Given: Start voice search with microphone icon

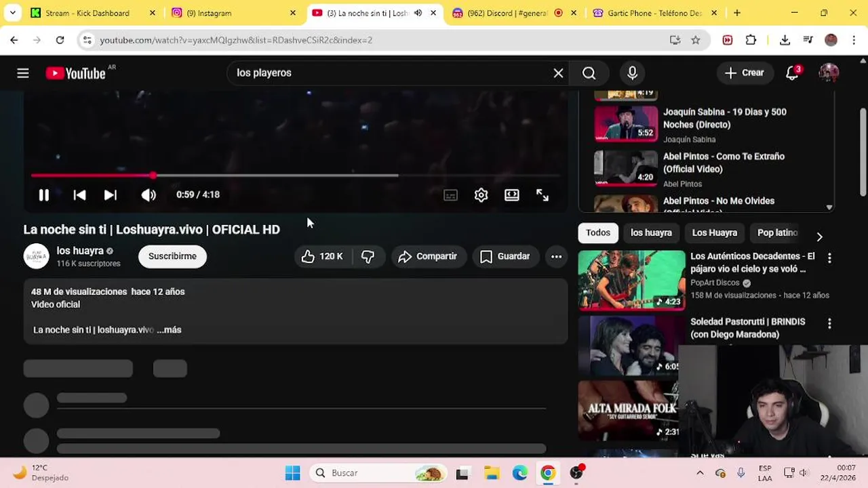Looking at the screenshot, I should (632, 73).
